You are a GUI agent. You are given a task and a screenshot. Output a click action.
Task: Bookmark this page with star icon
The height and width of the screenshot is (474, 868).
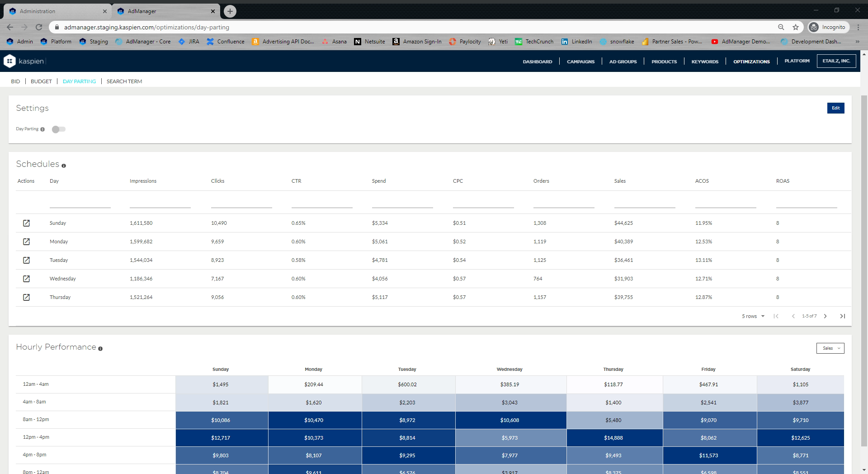[796, 27]
